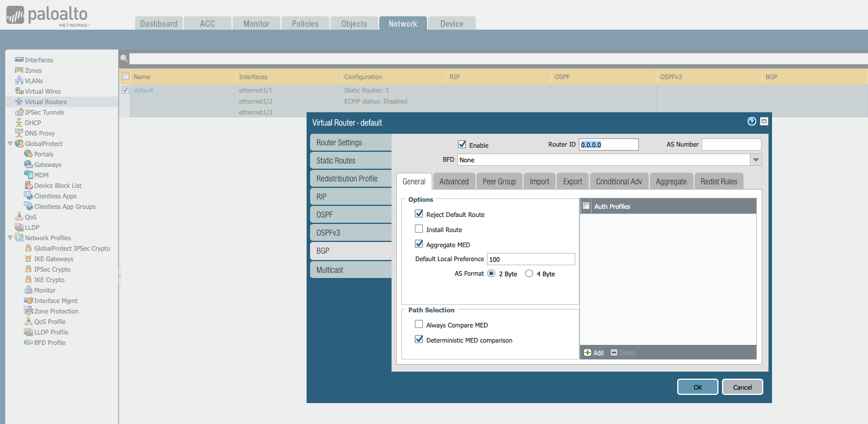Click the IKE Crypto lock icon
Image resolution: width=868 pixels, height=424 pixels.
(29, 280)
